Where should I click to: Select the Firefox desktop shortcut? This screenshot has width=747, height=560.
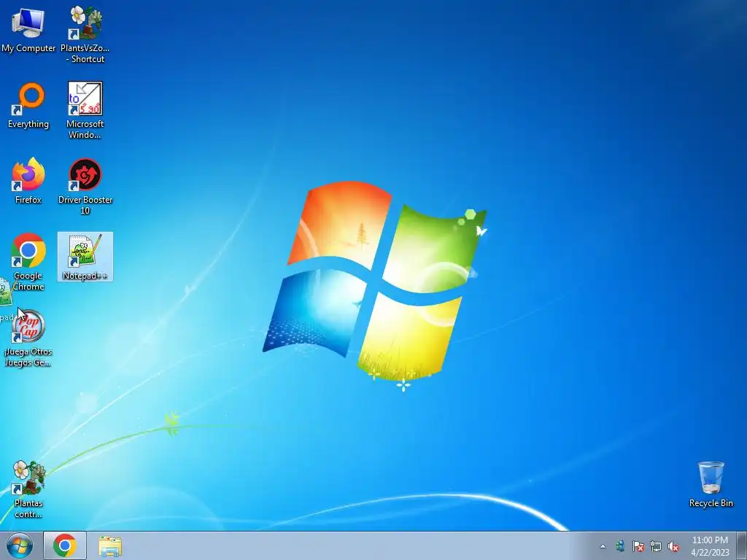(x=28, y=181)
